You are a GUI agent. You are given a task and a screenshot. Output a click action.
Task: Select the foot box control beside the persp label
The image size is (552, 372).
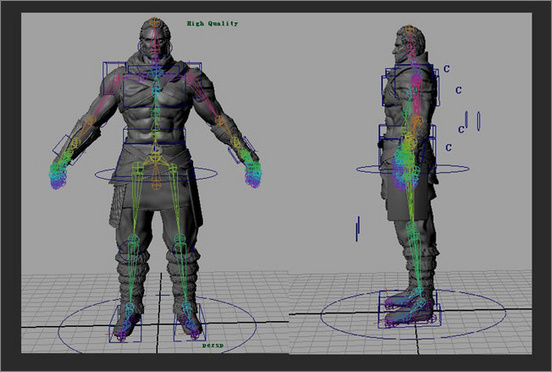coord(189,323)
